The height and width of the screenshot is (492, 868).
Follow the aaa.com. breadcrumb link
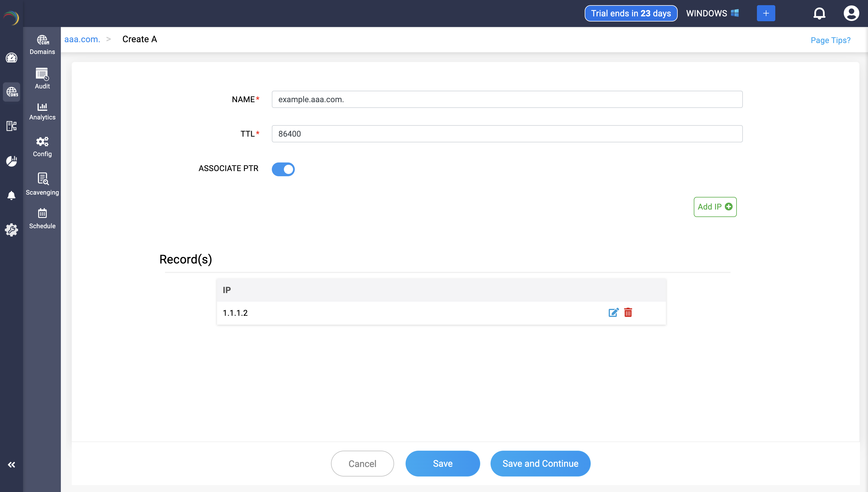[82, 39]
